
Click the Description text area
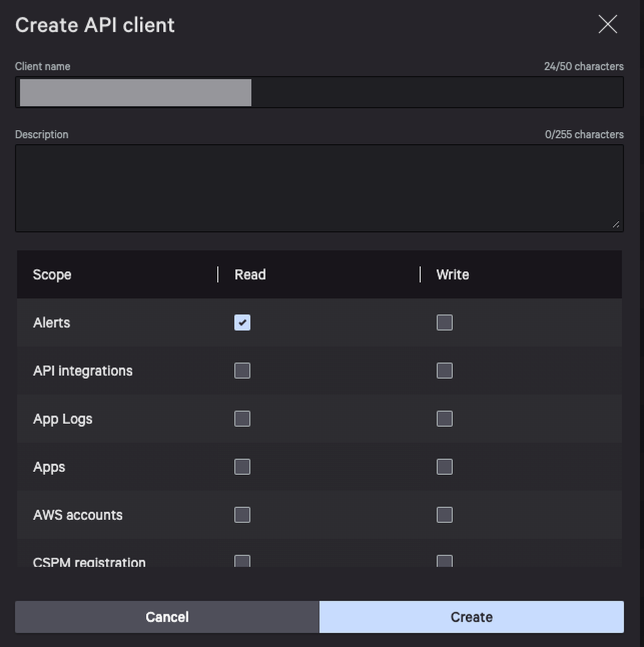319,188
